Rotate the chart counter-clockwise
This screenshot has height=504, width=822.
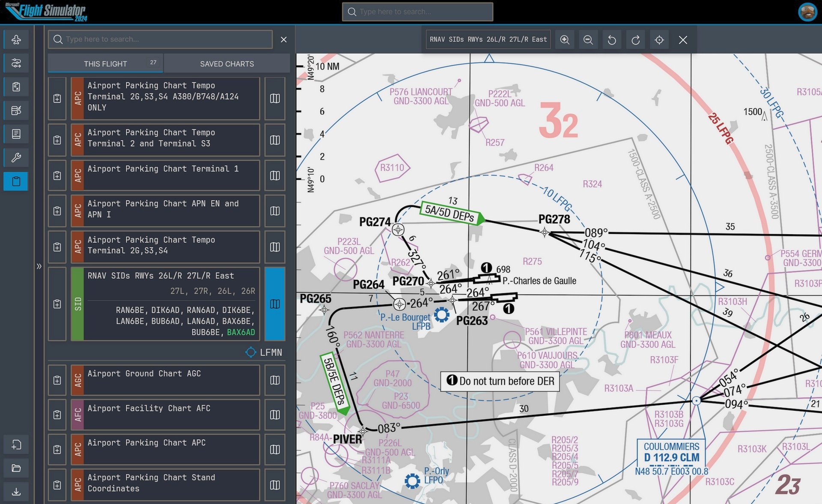(612, 40)
